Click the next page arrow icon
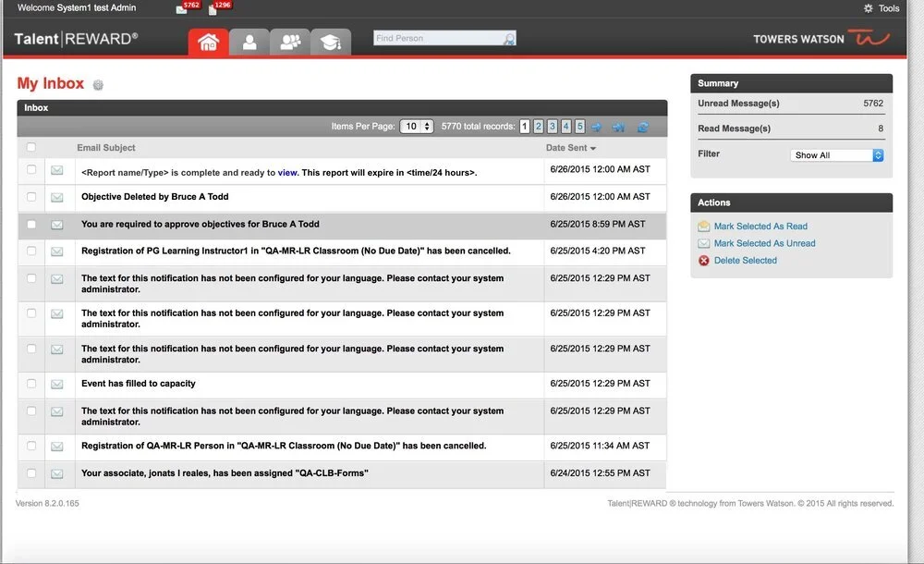The width and height of the screenshot is (924, 564). point(596,127)
